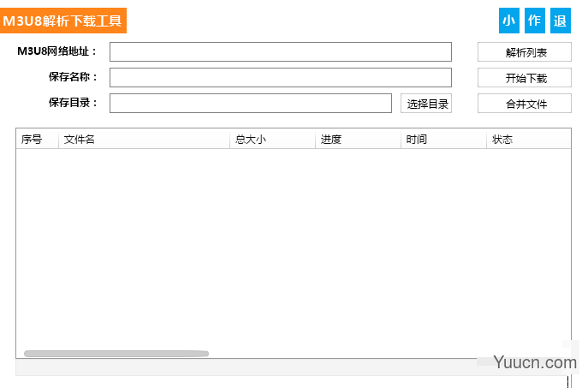Select the 时间 column header
Screen dimensions: 588x388
(x=443, y=140)
